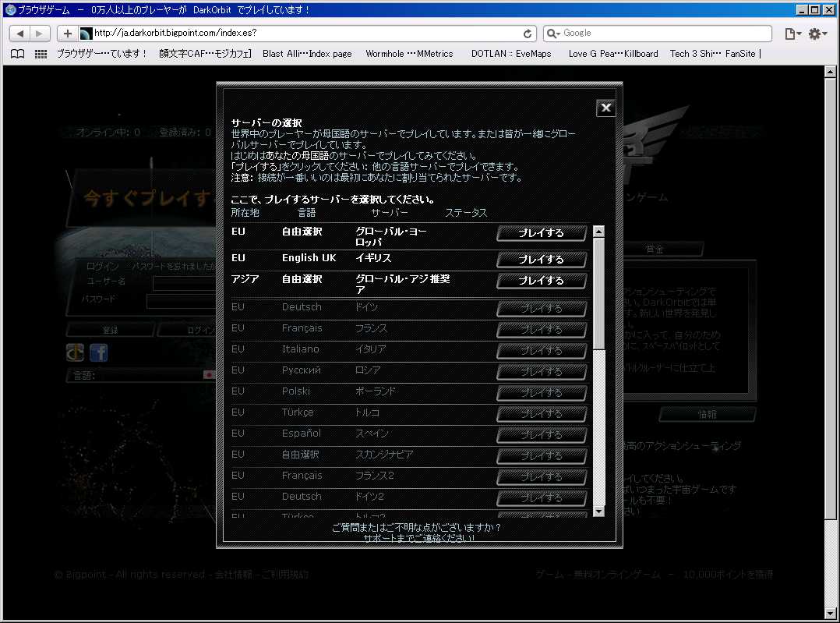The width and height of the screenshot is (840, 623).
Task: Open the DOTLAN :: EveMaps bookmark
Action: pyautogui.click(x=511, y=54)
